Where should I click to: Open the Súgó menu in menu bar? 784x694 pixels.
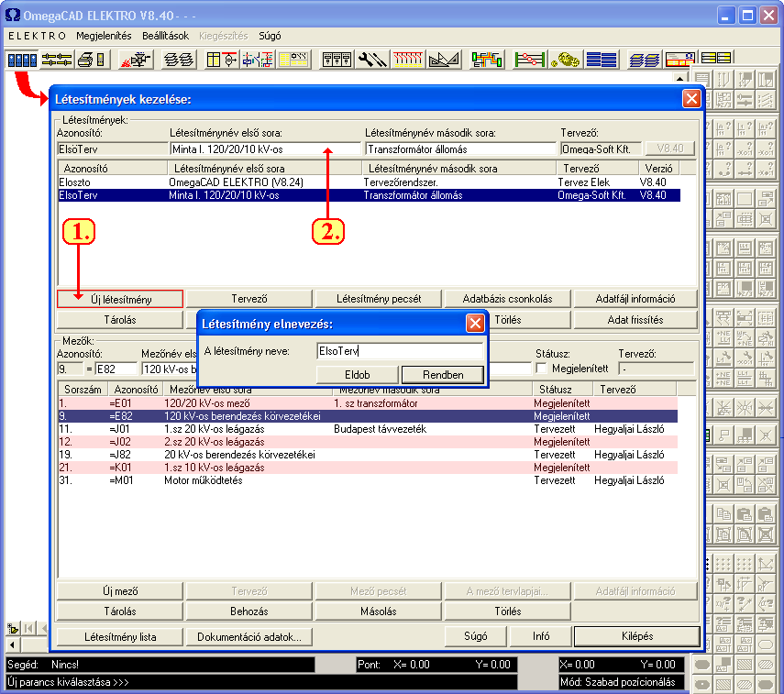tap(270, 36)
